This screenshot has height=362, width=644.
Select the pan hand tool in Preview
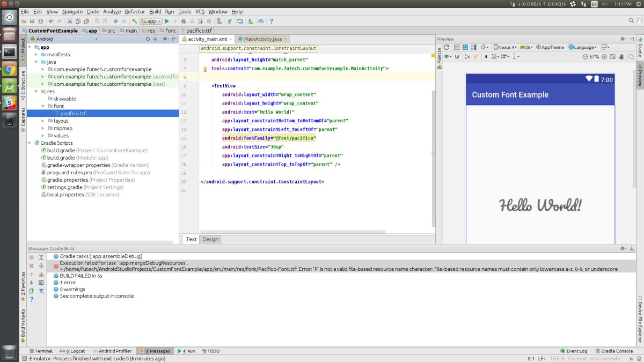click(x=621, y=56)
